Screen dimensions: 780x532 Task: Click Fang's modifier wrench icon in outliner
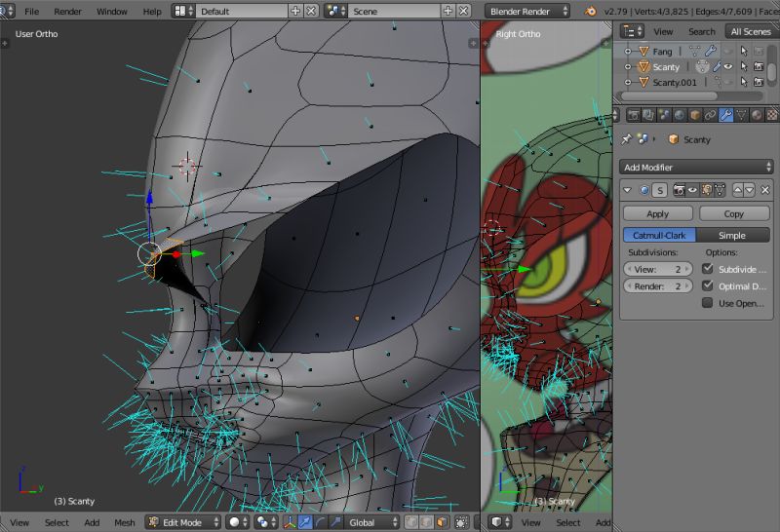710,51
